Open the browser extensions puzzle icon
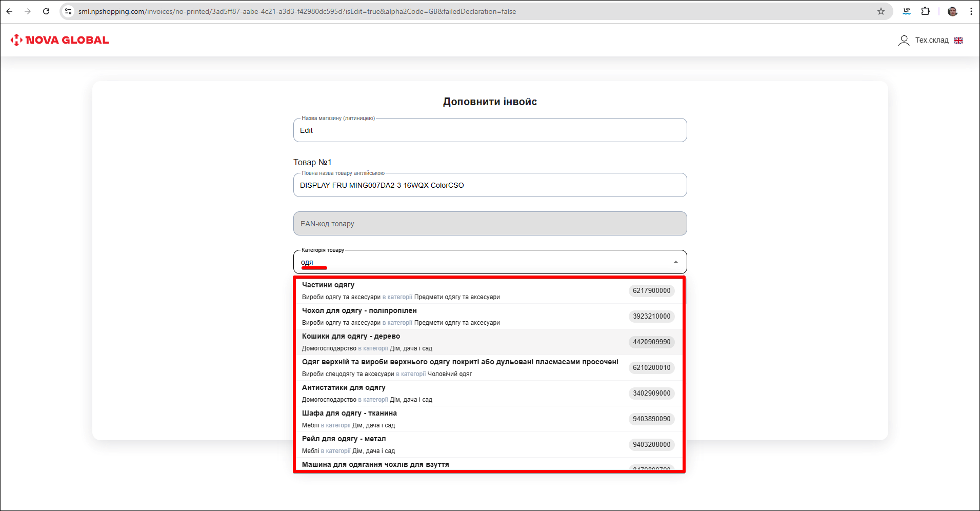This screenshot has height=511, width=980. 926,11
